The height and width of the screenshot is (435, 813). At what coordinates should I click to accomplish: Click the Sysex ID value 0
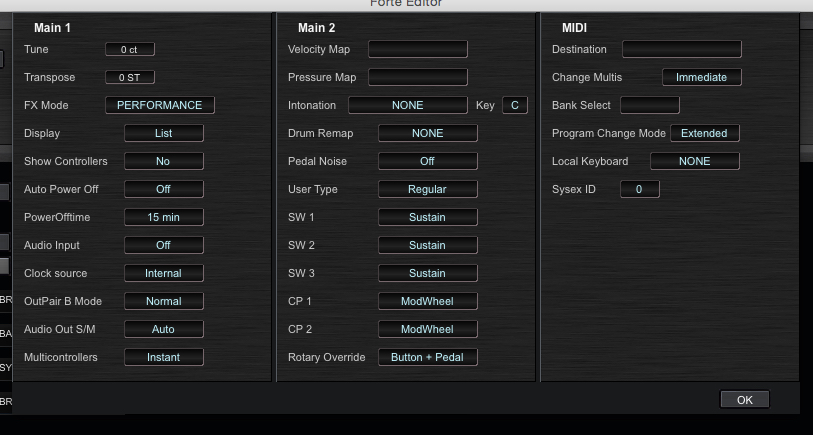(x=640, y=189)
